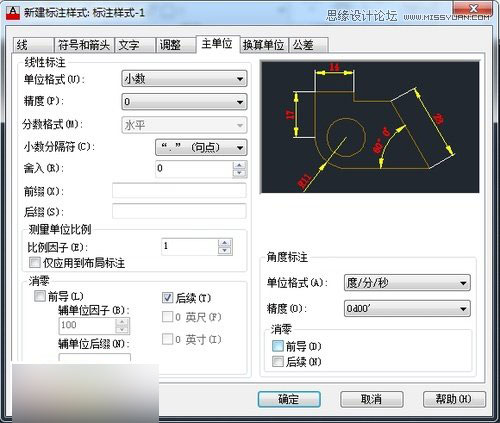The height and width of the screenshot is (423, 500).
Task: Increase the 舍入 value with up arrow
Action: click(x=239, y=165)
